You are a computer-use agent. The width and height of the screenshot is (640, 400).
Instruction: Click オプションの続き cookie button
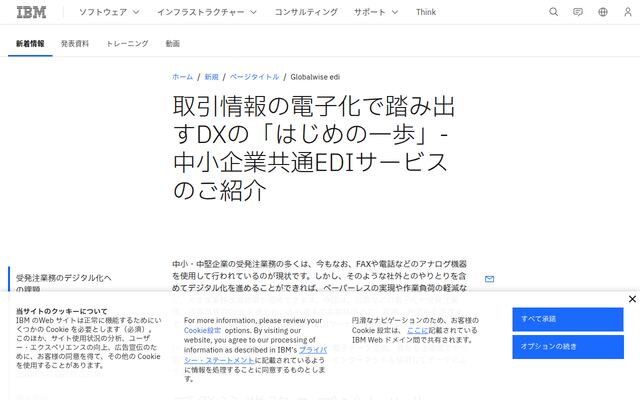568,347
